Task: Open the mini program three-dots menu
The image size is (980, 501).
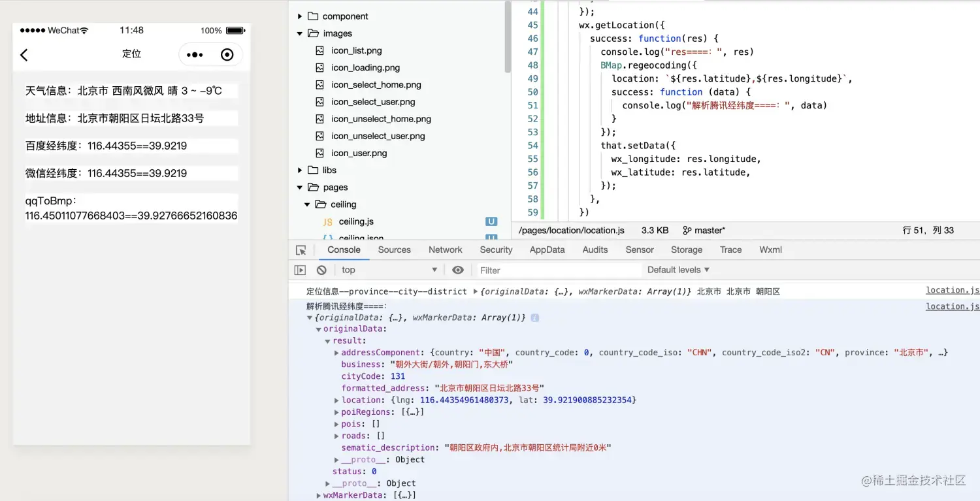Action: click(x=195, y=55)
